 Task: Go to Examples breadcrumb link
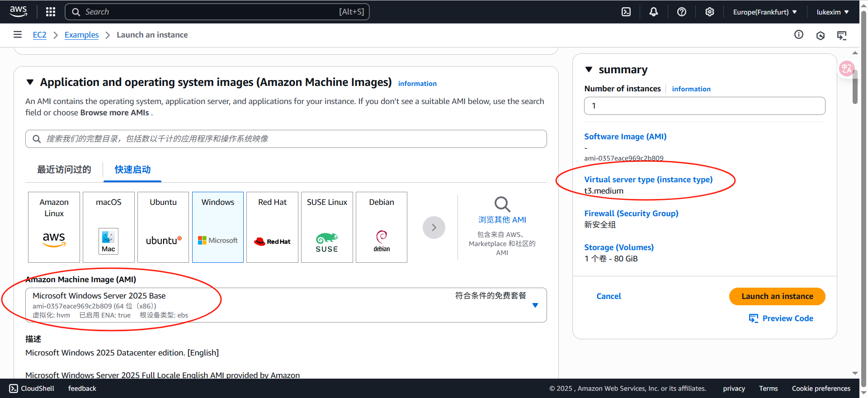81,35
